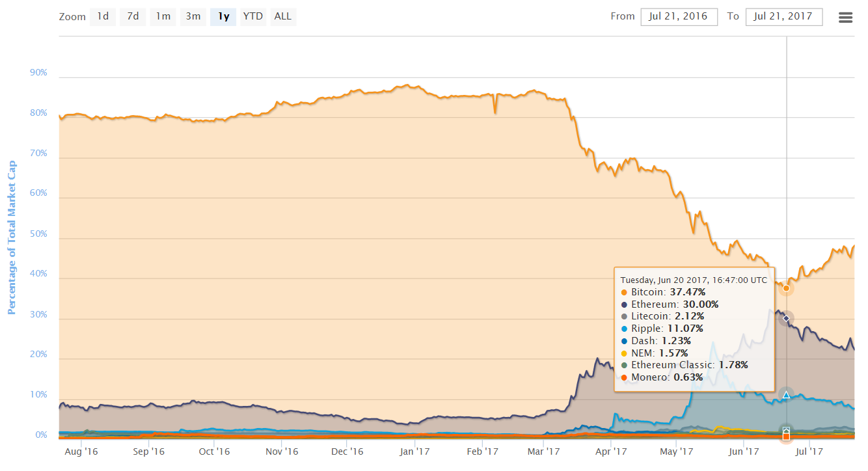The width and height of the screenshot is (868, 471).
Task: Click the Ripple triangle data point marker
Action: [786, 395]
